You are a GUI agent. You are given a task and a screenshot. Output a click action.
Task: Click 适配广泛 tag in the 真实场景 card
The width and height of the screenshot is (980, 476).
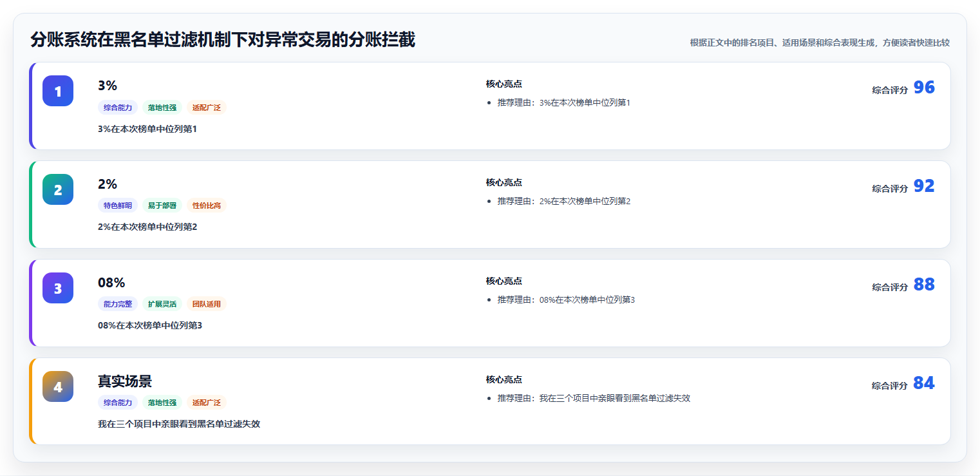[x=207, y=403]
